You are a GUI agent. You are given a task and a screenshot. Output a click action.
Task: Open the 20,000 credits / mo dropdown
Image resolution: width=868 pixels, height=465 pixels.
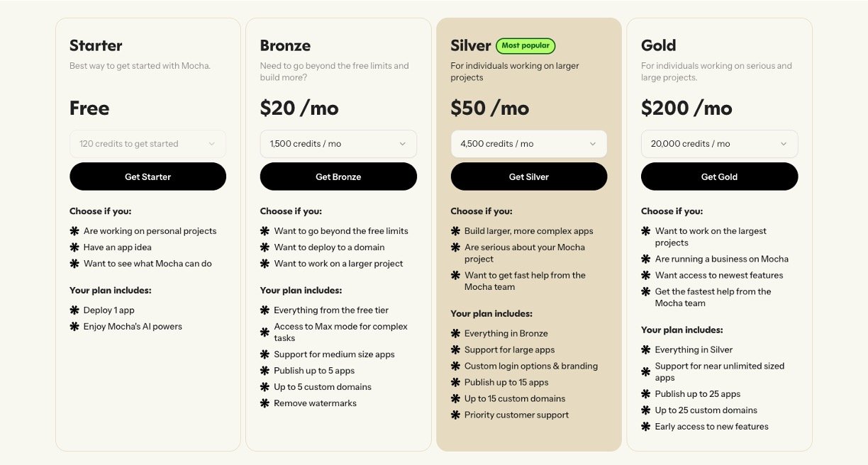[x=719, y=144]
